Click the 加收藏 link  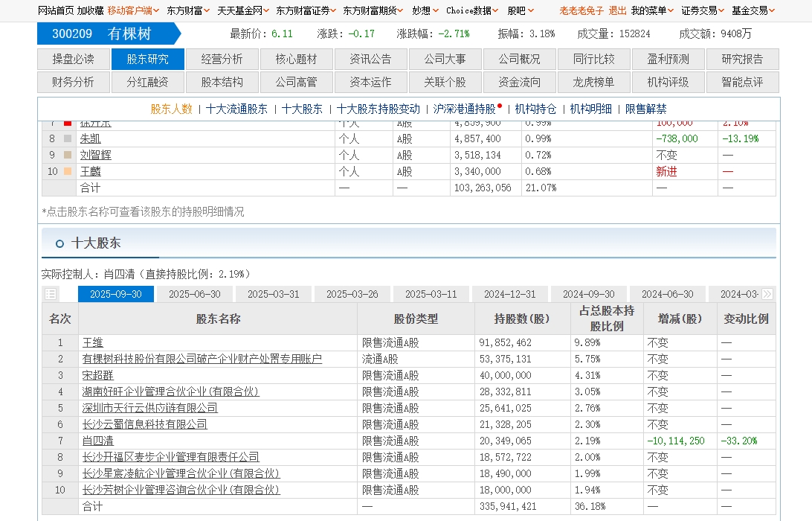tap(90, 10)
